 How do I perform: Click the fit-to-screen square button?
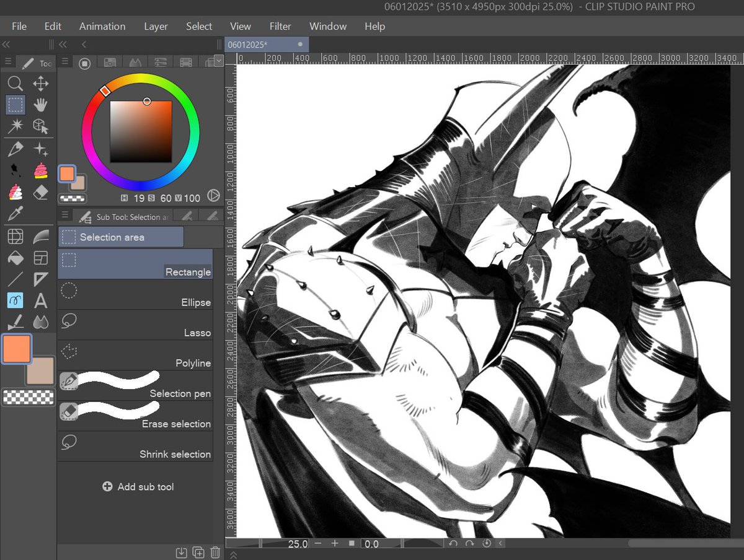click(x=352, y=543)
